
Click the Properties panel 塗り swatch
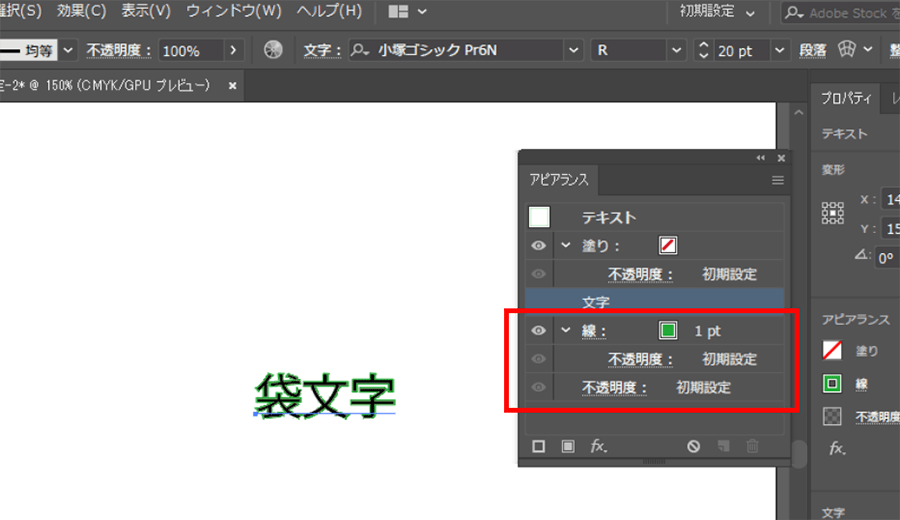coord(832,350)
